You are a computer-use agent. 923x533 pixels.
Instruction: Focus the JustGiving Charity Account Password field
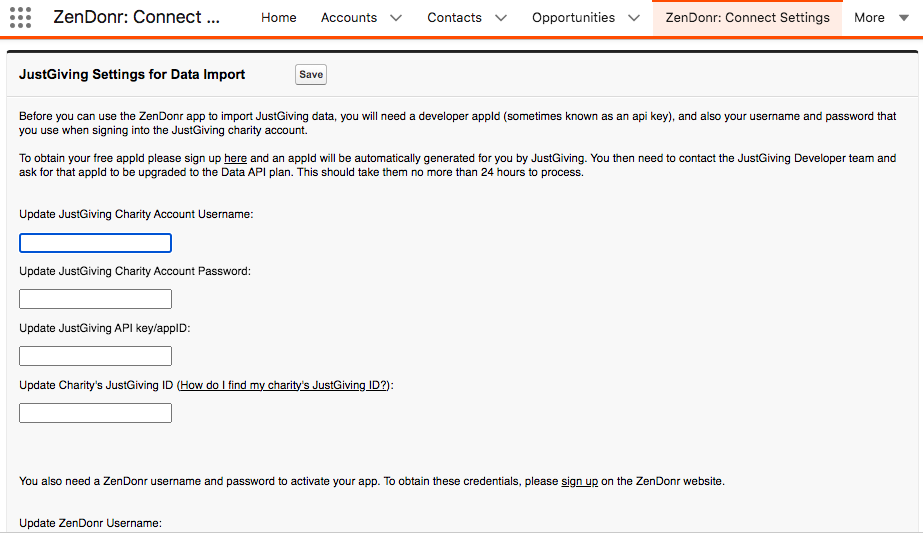(95, 299)
